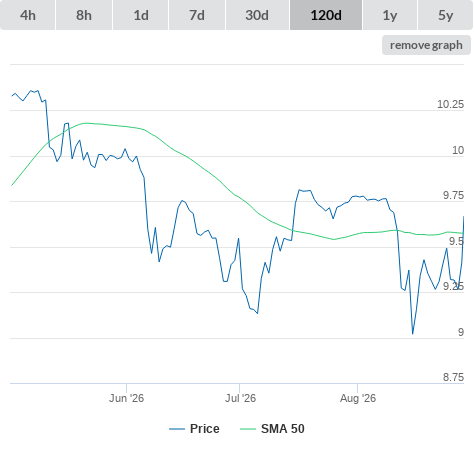The image size is (474, 455).
Task: Click the 10.25 price axis label
Action: pyautogui.click(x=450, y=104)
